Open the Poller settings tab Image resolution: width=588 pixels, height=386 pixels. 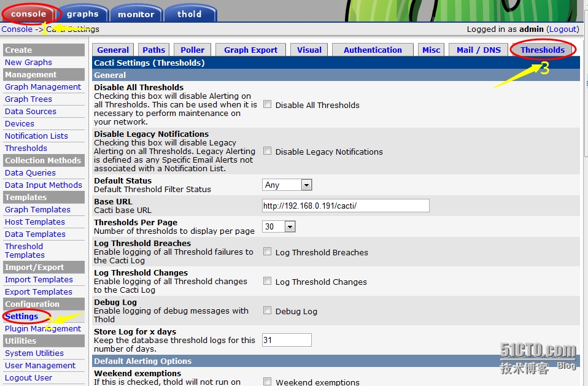[192, 50]
